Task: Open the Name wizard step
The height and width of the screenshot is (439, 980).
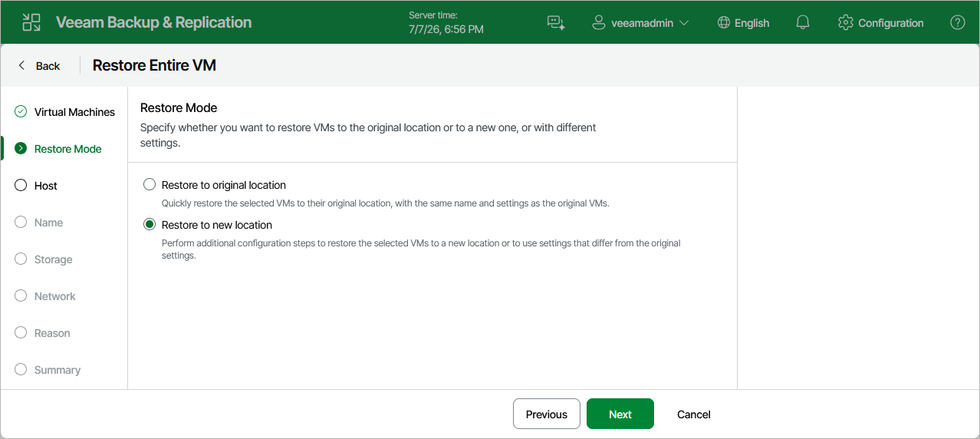Action: tap(48, 223)
